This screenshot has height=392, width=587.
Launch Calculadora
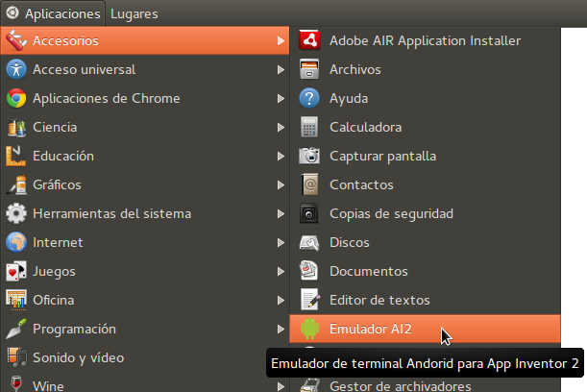click(x=426, y=127)
